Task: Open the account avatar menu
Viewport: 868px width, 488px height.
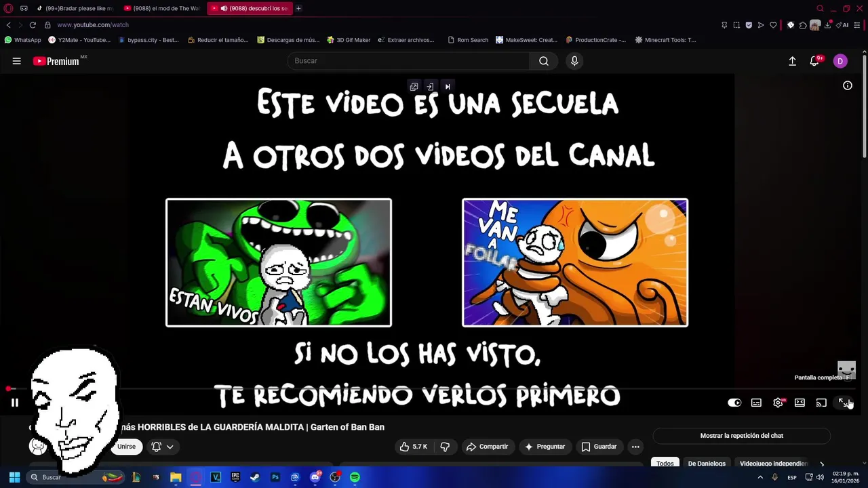Action: click(840, 61)
